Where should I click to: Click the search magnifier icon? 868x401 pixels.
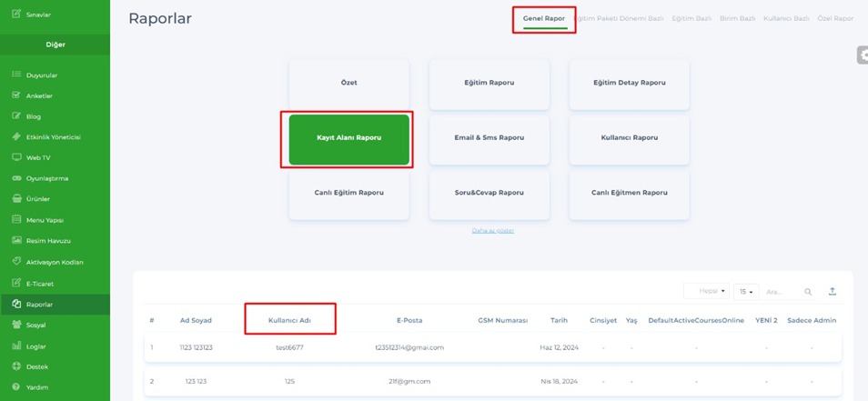click(807, 292)
